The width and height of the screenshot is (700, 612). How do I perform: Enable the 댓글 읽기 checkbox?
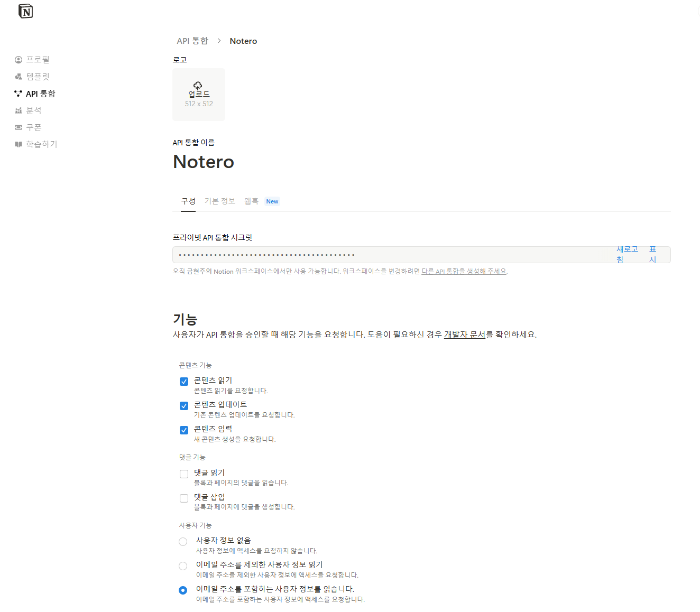click(184, 474)
